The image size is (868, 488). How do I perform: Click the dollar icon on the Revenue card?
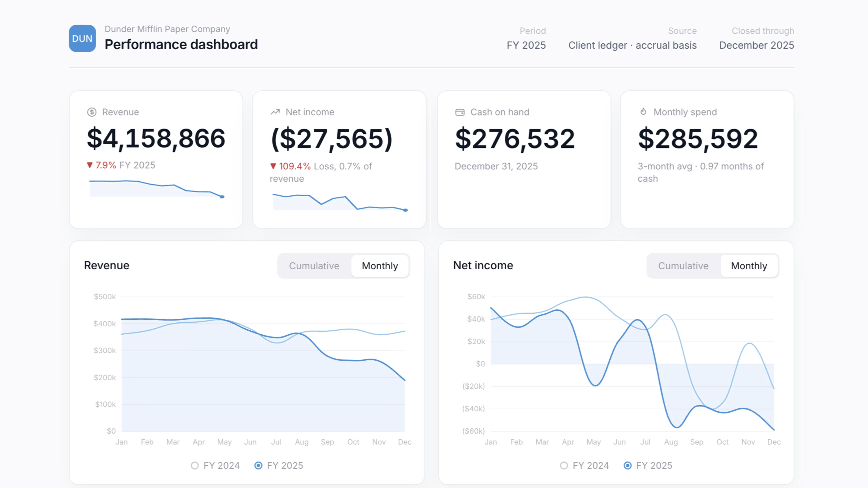[92, 112]
